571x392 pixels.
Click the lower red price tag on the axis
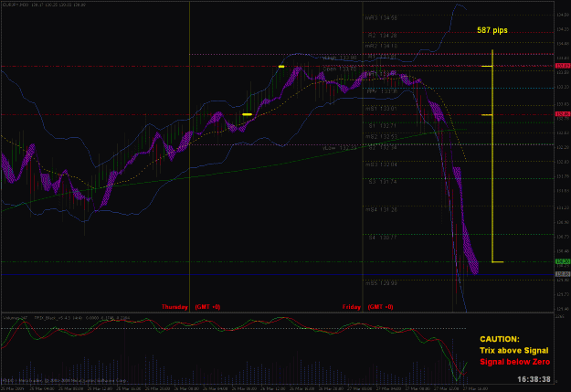pyautogui.click(x=563, y=114)
